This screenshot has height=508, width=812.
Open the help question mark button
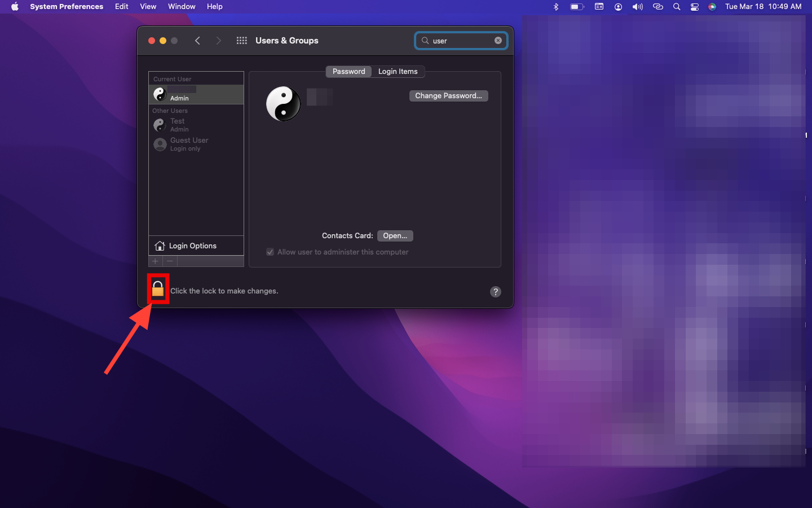click(x=496, y=292)
